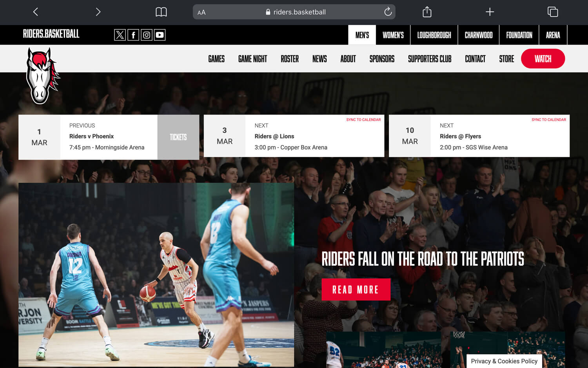Switch to the WOMEN'S tab
This screenshot has height=368, width=588.
(393, 35)
